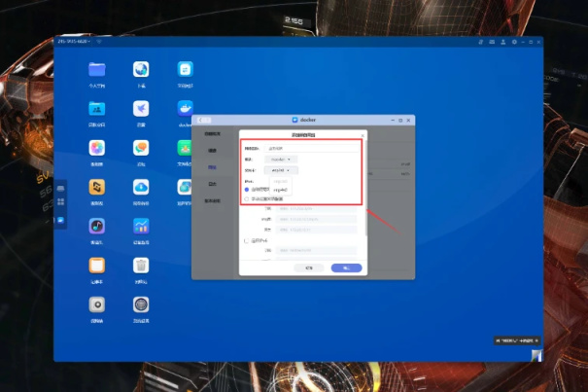Click the IP range input field
Screen dimensions: 588x392
316,219
